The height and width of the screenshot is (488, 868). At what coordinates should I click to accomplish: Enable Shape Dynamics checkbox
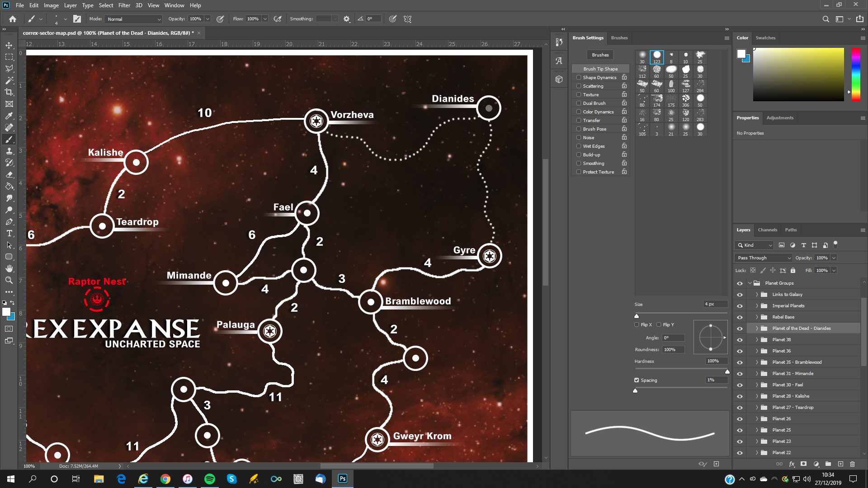(579, 77)
